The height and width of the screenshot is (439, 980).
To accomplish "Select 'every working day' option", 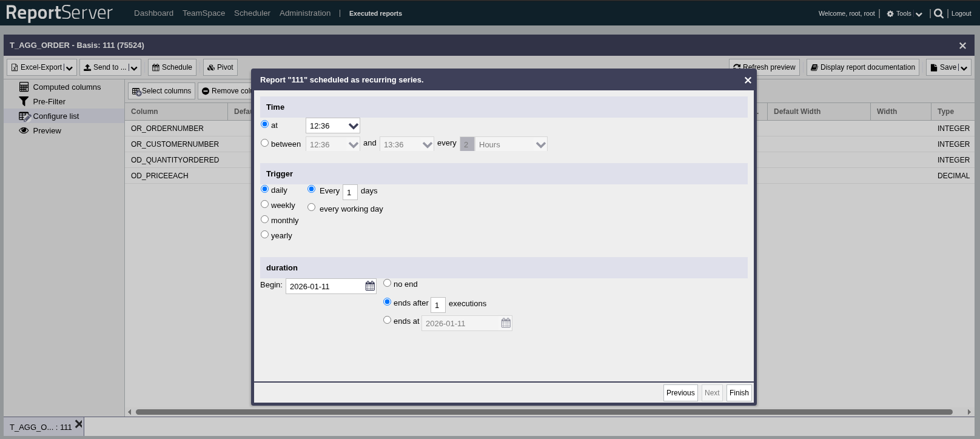I will click(x=312, y=207).
